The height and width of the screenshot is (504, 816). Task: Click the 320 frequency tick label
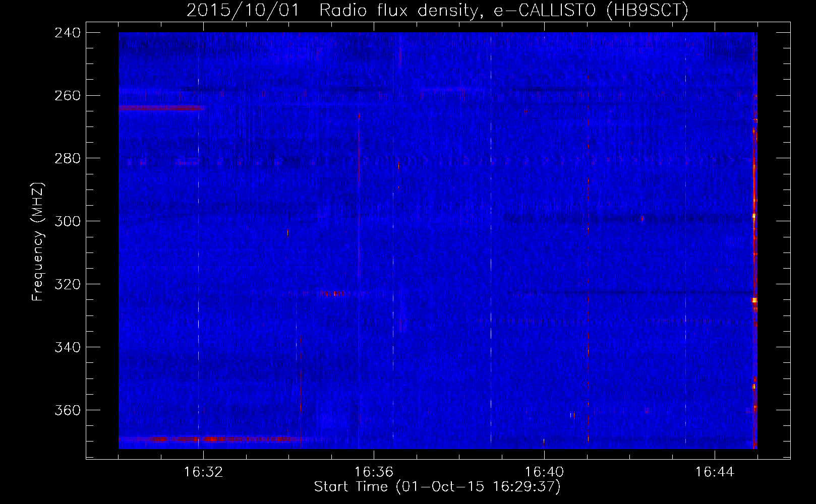pyautogui.click(x=68, y=284)
